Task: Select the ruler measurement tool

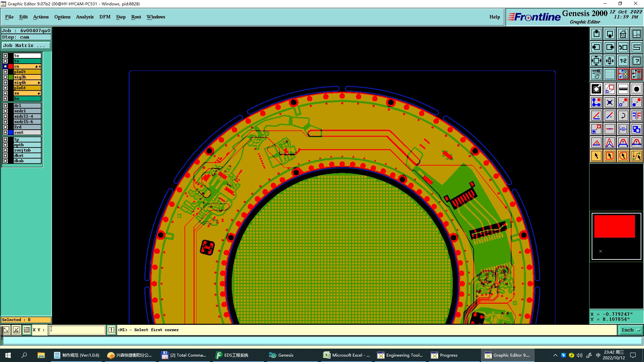Action: pos(623,89)
